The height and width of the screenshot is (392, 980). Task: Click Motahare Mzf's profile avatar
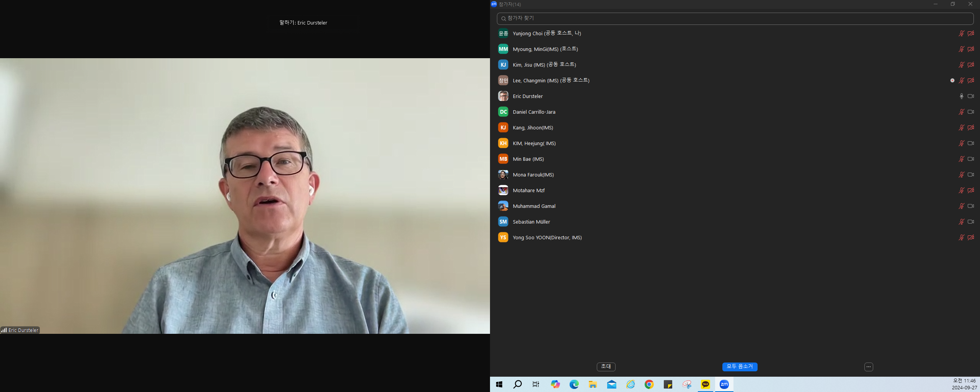coord(503,190)
